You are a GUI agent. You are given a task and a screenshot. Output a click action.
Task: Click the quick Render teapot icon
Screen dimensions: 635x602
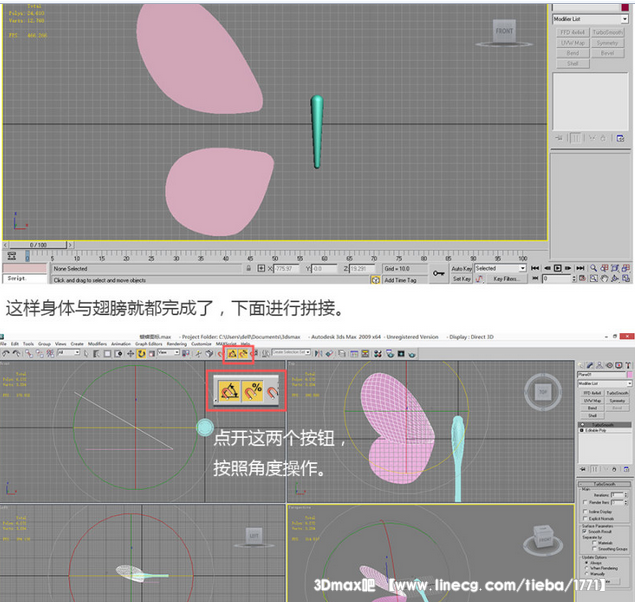pos(411,354)
